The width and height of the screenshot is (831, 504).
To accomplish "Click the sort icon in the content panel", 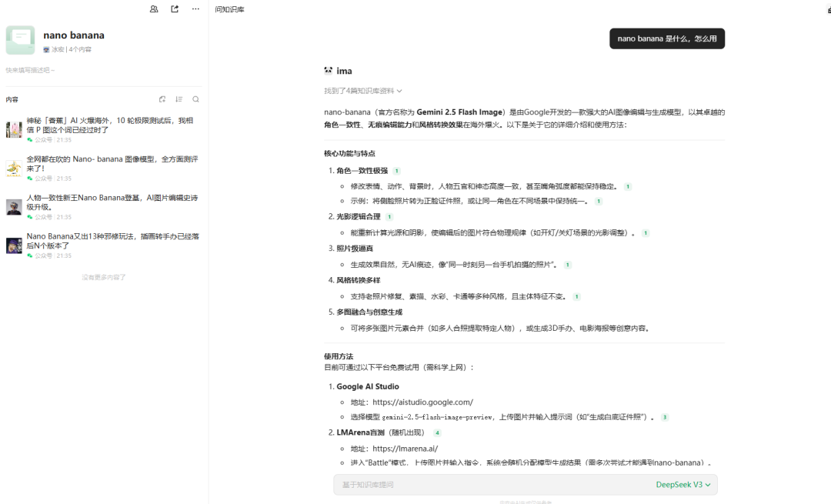I will point(179,99).
